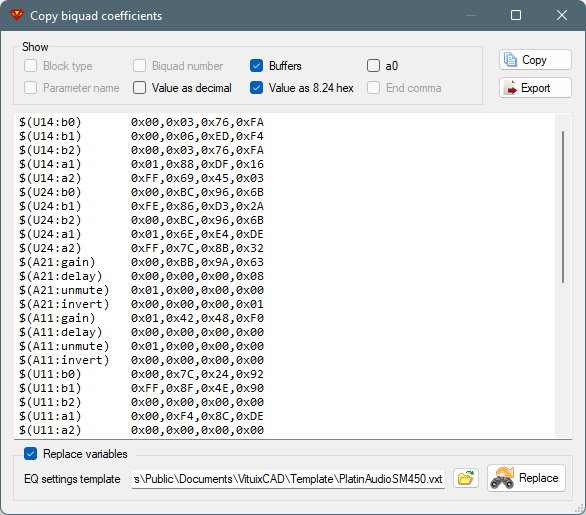586x515 pixels.
Task: Close the Copy biquad coefficients window
Action: click(x=562, y=15)
